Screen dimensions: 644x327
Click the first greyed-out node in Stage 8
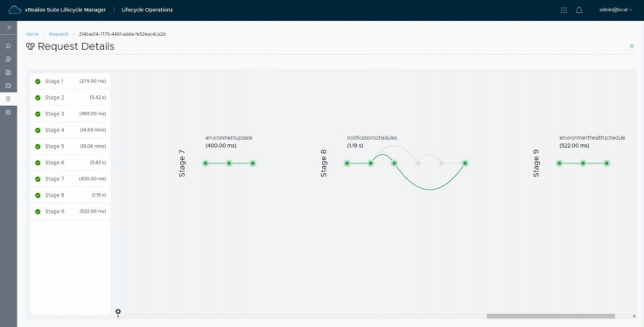click(417, 163)
